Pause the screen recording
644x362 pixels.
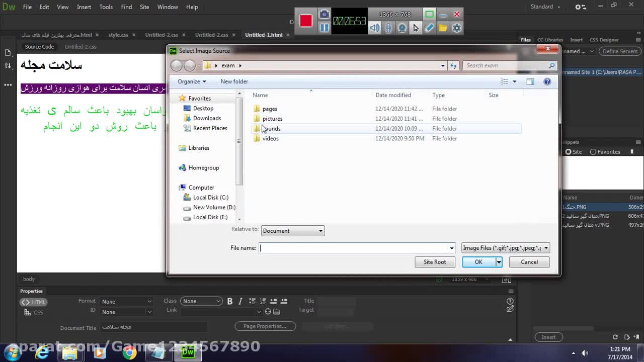[324, 28]
